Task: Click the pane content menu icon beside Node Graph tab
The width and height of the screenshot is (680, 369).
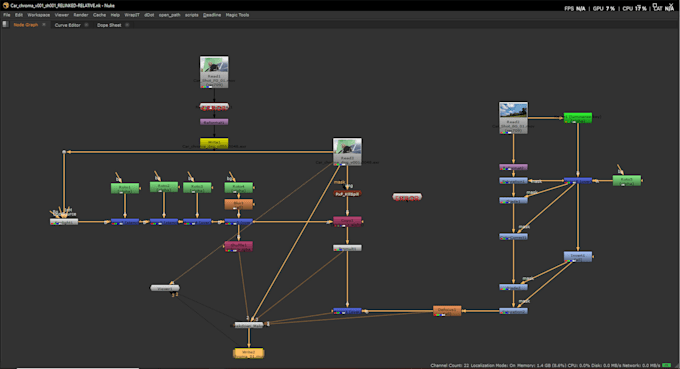Action: 5,25
